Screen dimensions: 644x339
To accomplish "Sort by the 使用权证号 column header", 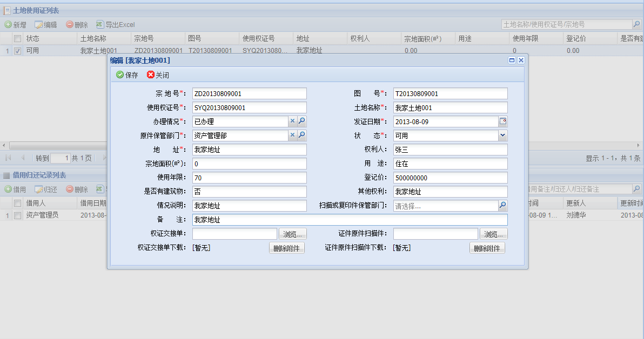I will (266, 38).
